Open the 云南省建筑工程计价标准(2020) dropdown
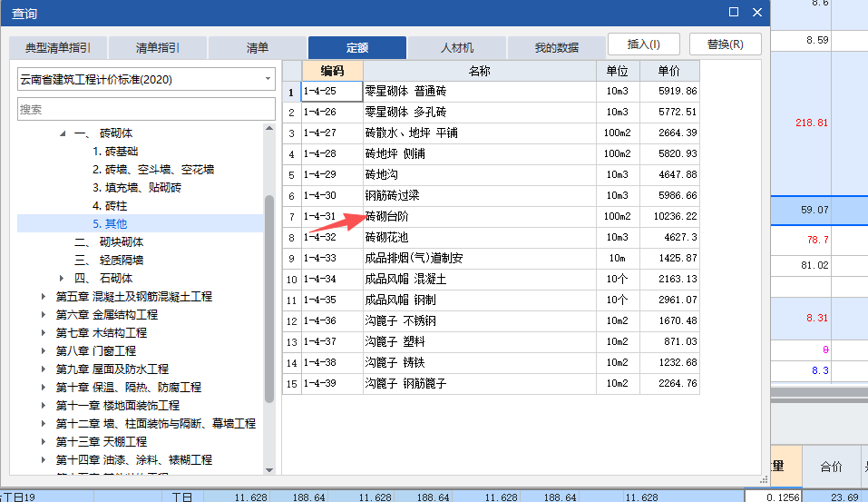 (x=146, y=79)
